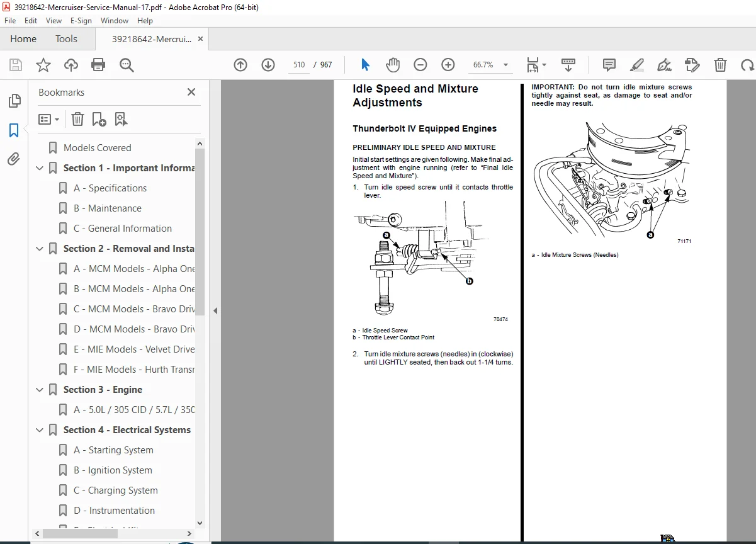Switch to the Home tab
The height and width of the screenshot is (544, 756).
coord(23,38)
